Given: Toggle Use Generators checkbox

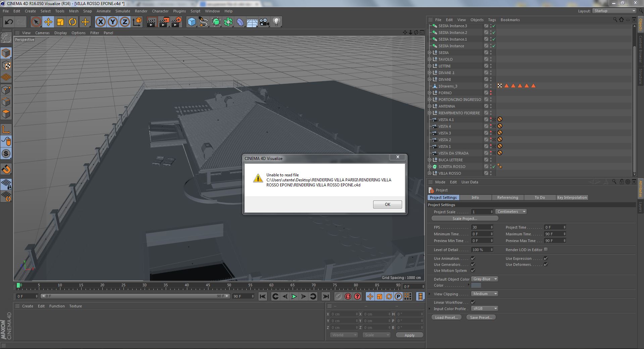Looking at the screenshot, I should coord(473,265).
